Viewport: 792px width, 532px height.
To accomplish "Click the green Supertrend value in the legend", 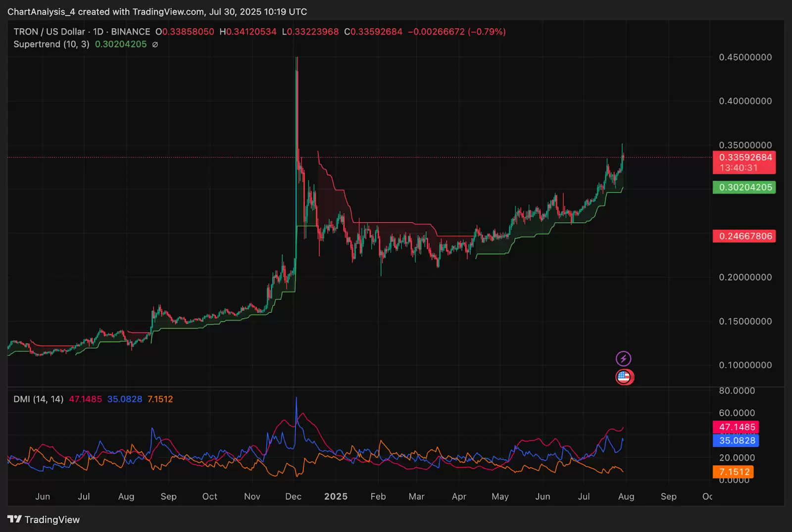I will 120,44.
